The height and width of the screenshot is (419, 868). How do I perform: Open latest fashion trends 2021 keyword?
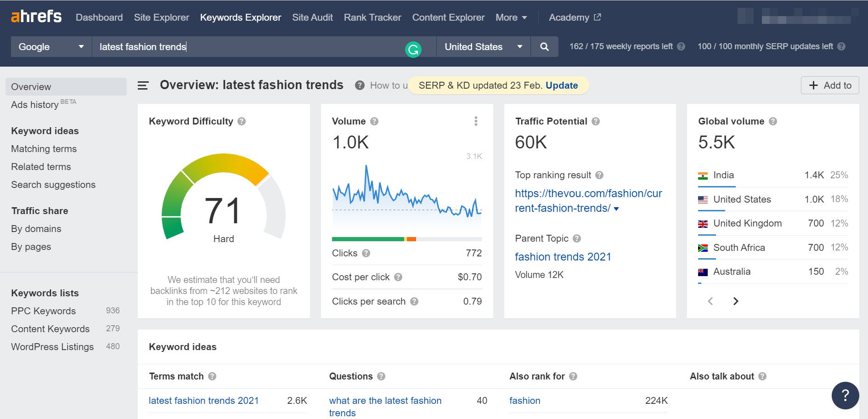point(203,401)
